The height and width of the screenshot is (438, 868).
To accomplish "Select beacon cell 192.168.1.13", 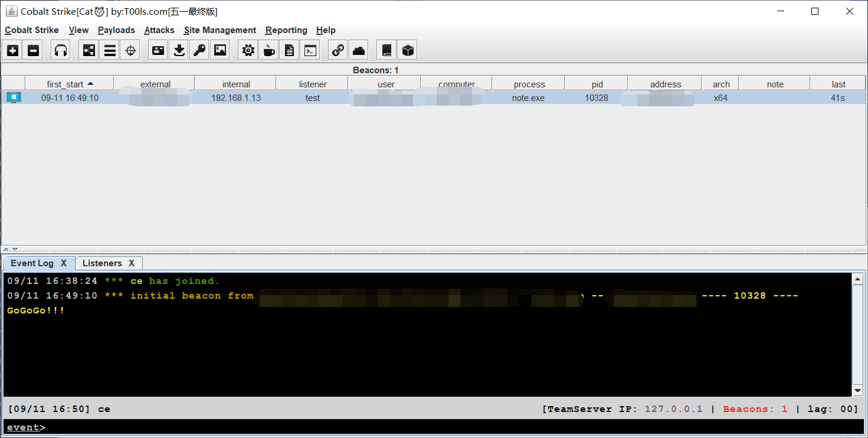I will click(x=236, y=98).
